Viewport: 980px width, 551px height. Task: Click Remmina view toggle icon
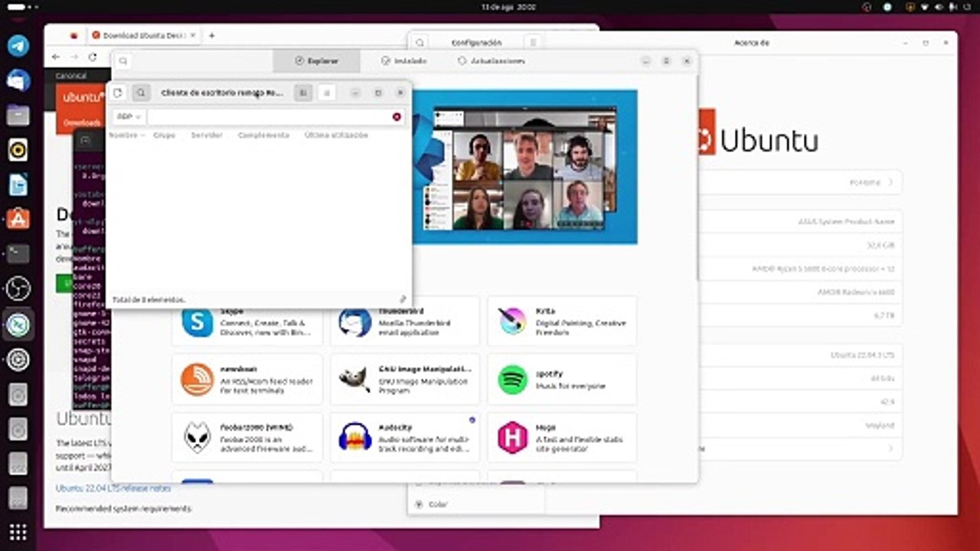[x=303, y=93]
